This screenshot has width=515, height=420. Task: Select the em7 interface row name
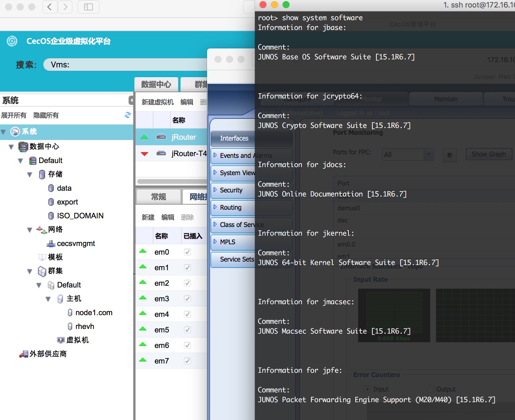162,361
